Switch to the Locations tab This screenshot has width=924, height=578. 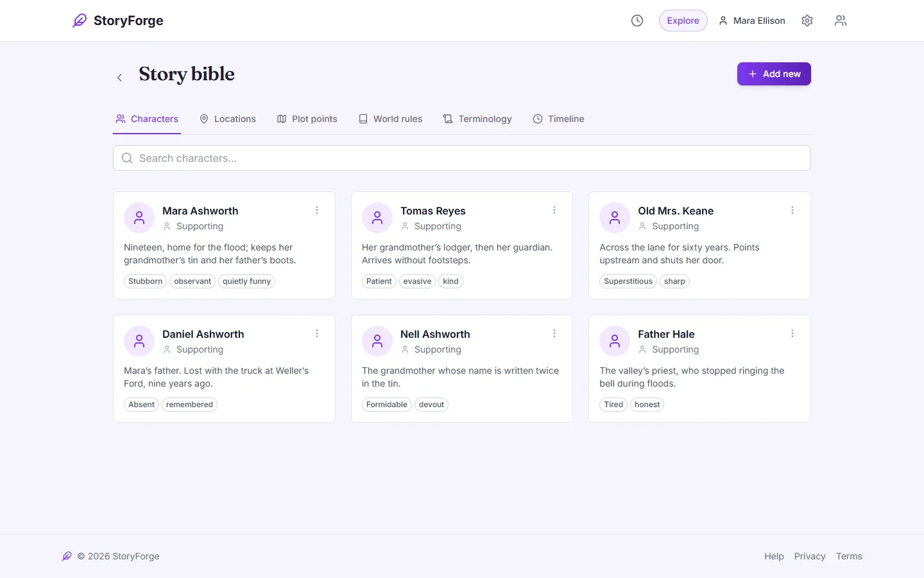click(x=228, y=119)
